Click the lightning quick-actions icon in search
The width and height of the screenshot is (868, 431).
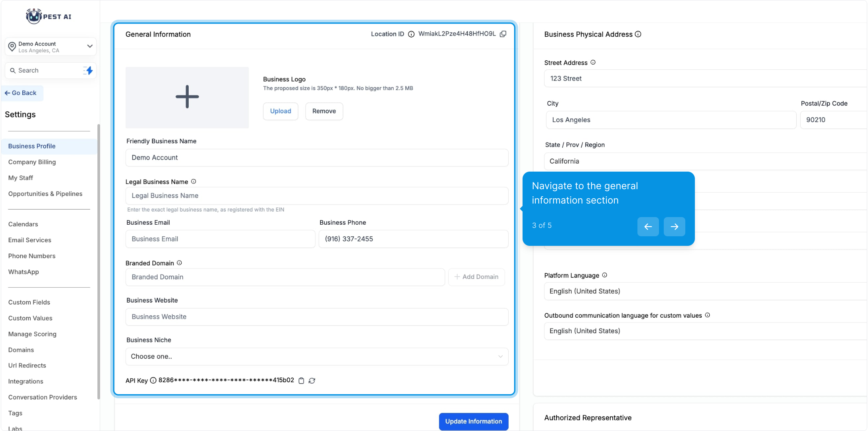coord(89,71)
